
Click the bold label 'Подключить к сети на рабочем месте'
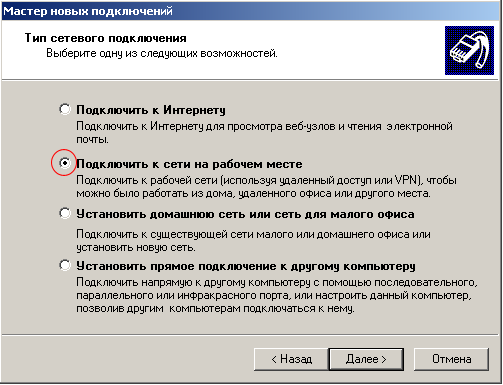pyautogui.click(x=189, y=164)
